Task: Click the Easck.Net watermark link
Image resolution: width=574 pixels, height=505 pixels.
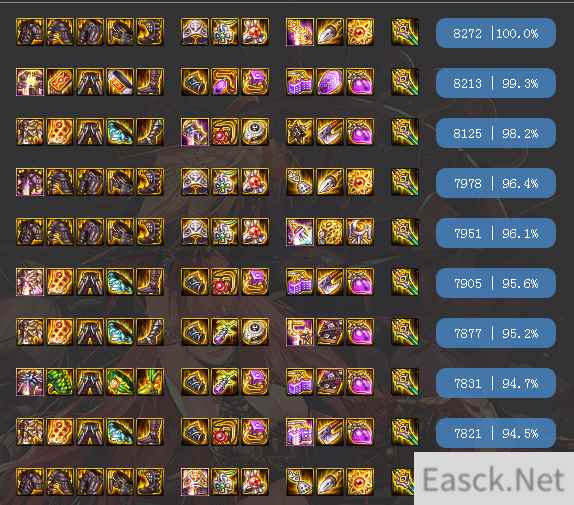Action: pyautogui.click(x=493, y=479)
